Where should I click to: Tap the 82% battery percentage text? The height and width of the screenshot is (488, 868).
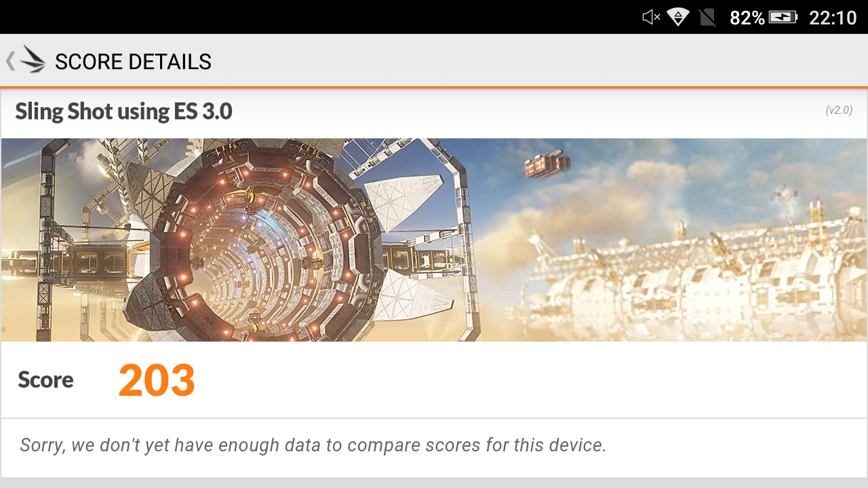pos(747,18)
